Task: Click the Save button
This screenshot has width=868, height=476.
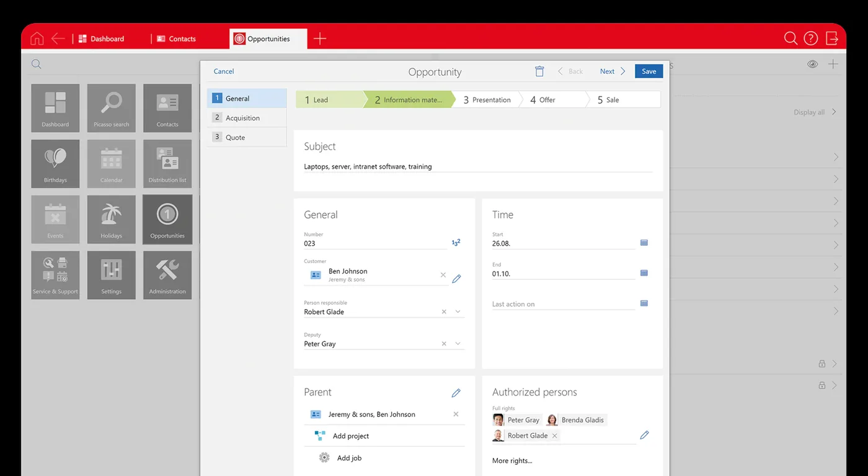Action: (649, 71)
